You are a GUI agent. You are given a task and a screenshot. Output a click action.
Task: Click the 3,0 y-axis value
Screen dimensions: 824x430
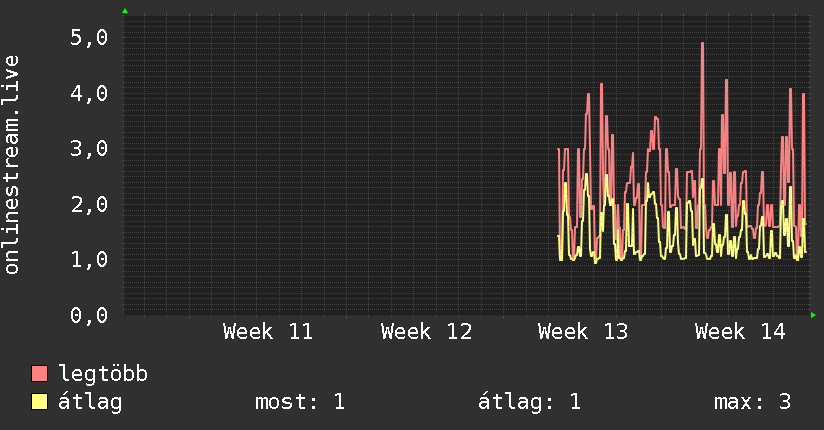(89, 149)
